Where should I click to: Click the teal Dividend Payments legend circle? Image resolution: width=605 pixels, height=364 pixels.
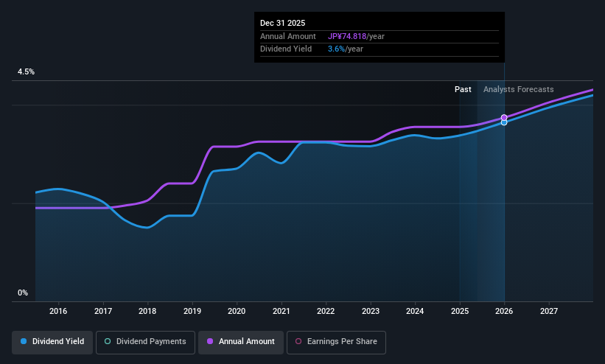pyautogui.click(x=108, y=341)
